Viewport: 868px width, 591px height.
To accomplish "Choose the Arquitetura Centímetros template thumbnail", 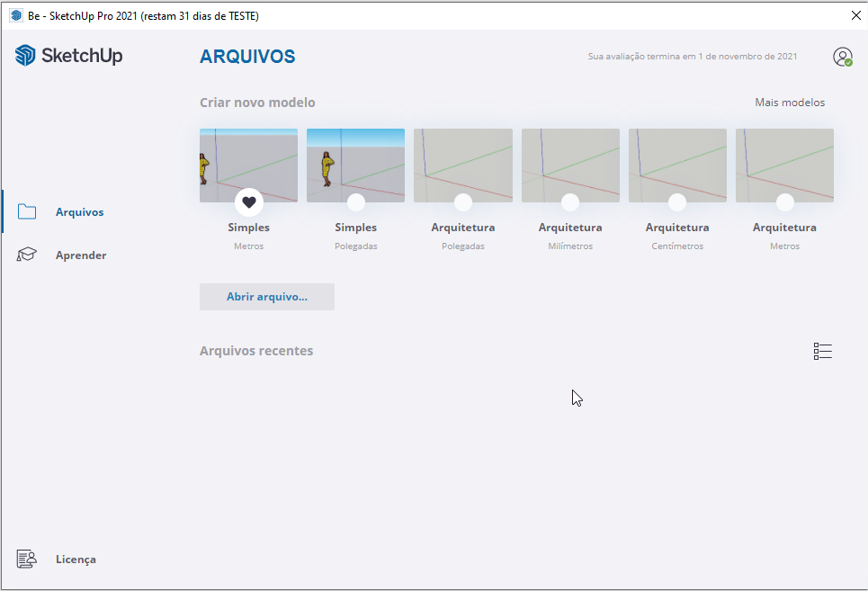I will (677, 165).
